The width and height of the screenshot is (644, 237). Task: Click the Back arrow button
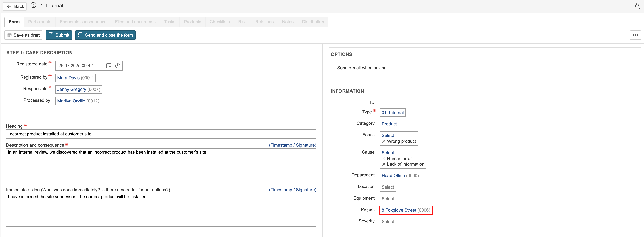(15, 6)
